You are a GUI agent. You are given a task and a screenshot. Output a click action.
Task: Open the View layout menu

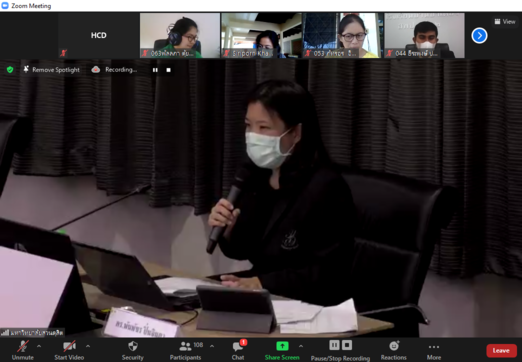tap(505, 22)
